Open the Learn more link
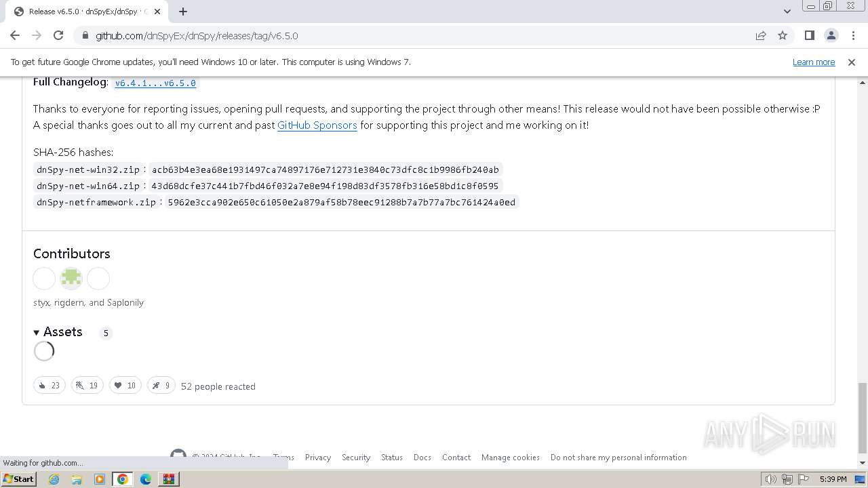Image resolution: width=868 pixels, height=488 pixels. 814,62
